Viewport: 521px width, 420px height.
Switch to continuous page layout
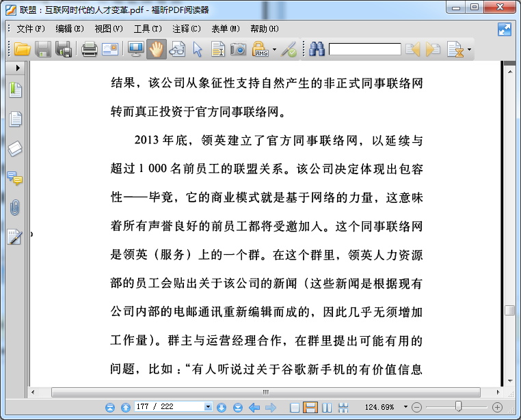[310, 408]
